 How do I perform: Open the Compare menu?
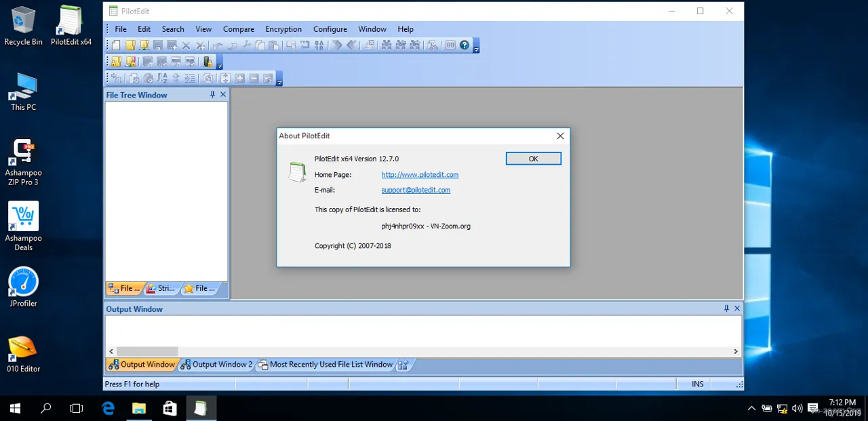tap(239, 29)
